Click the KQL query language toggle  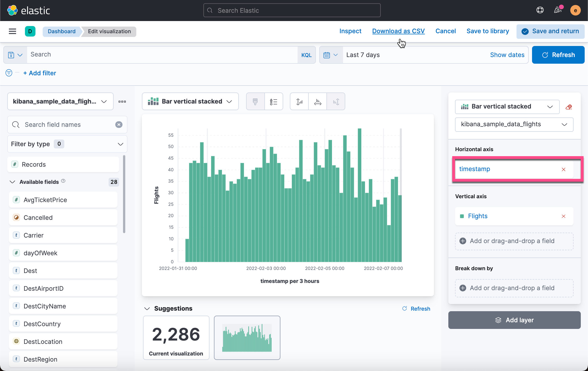click(306, 55)
